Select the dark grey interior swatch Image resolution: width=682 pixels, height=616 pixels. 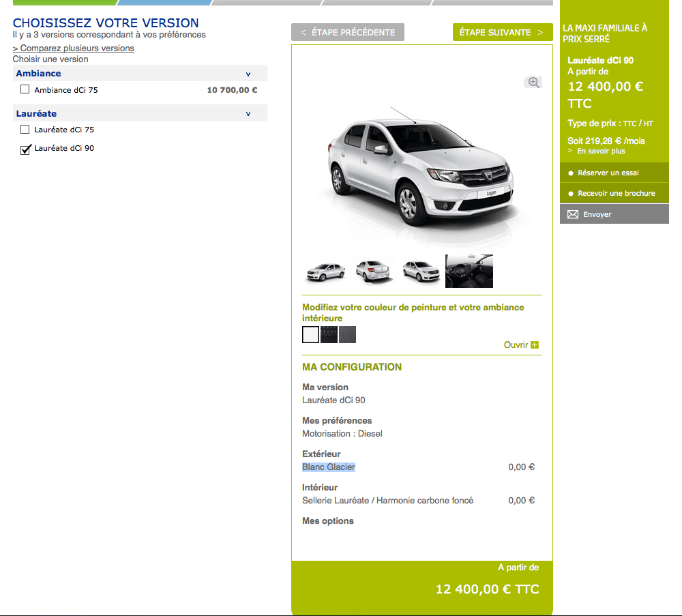[x=348, y=334]
